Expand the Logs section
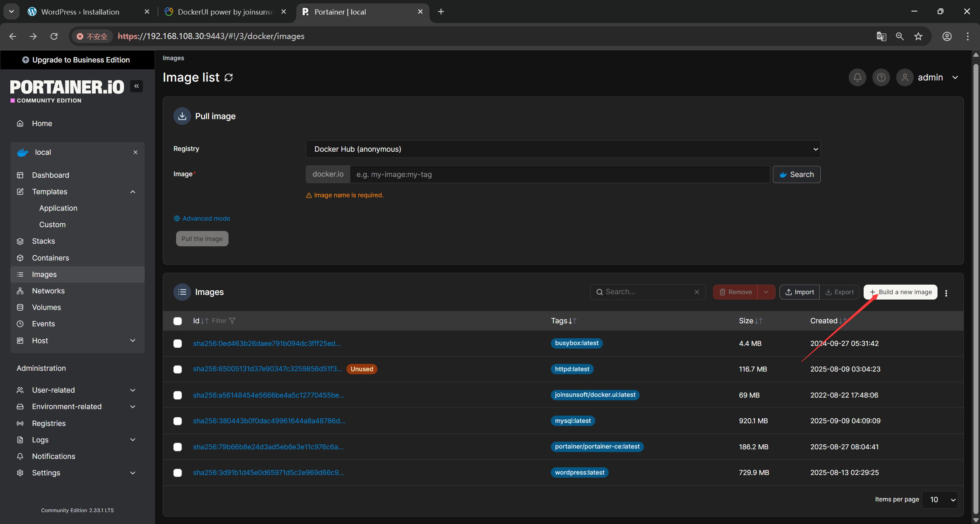Screen dimensions: 980x524 coord(133,440)
